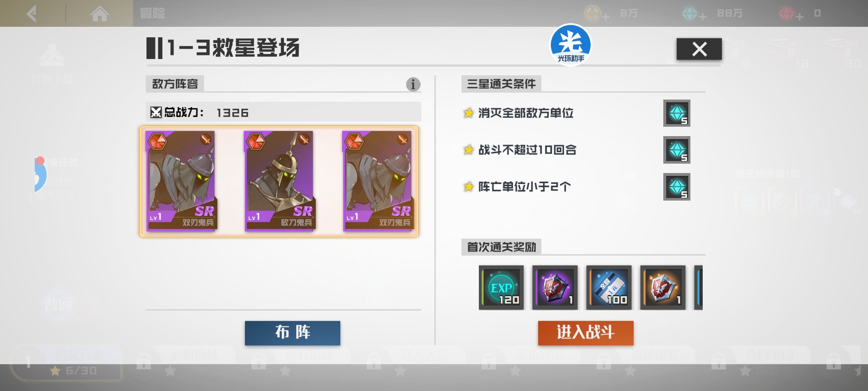Tap the 100 voucher ticket reward

coord(609,287)
